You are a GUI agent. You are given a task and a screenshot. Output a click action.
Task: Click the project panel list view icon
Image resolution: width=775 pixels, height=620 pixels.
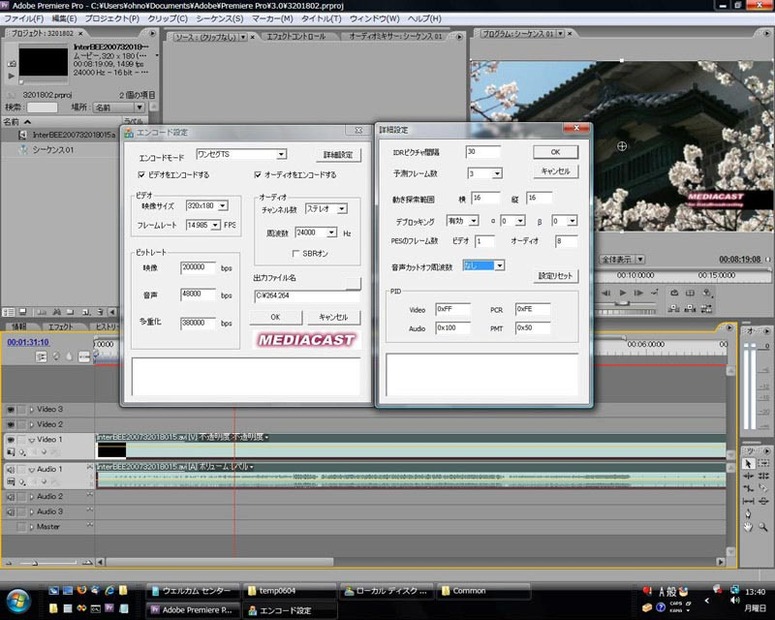[x=8, y=312]
